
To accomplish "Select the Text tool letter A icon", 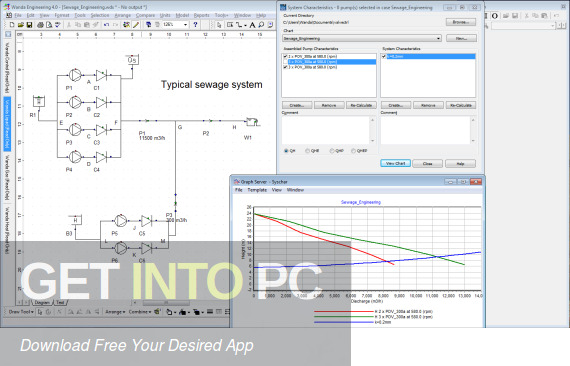I will 252,25.
